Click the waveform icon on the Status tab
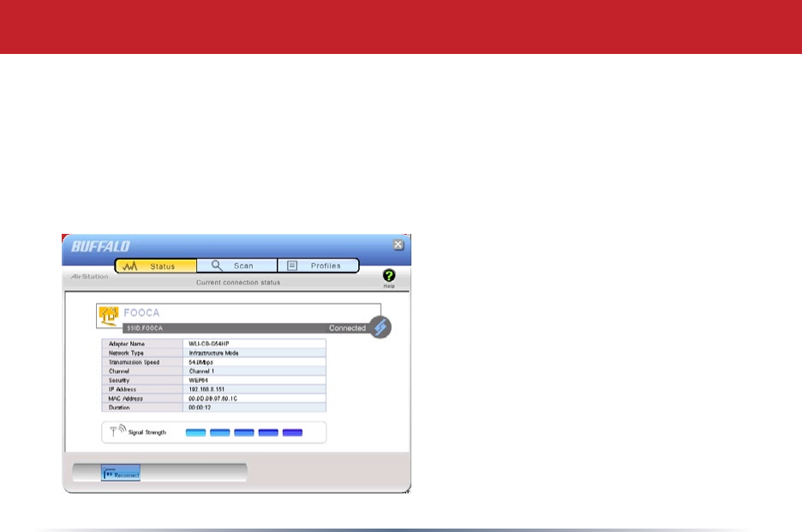The image size is (802, 532). point(130,266)
